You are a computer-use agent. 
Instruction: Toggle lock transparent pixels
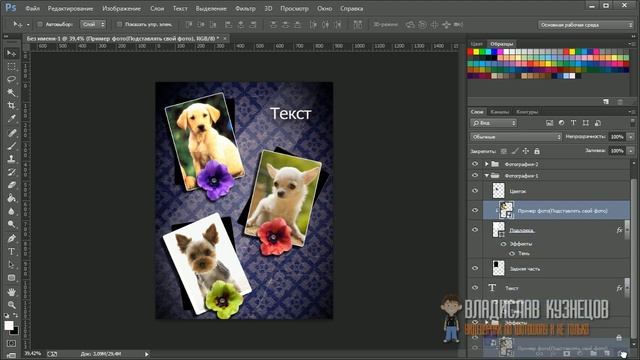(504, 151)
